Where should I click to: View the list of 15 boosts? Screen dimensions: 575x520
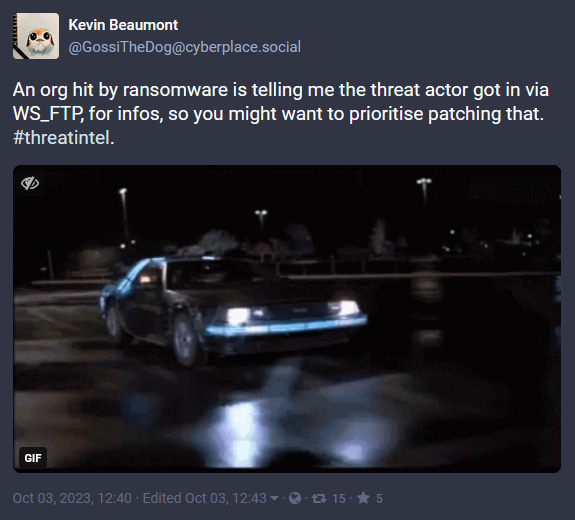(x=339, y=498)
